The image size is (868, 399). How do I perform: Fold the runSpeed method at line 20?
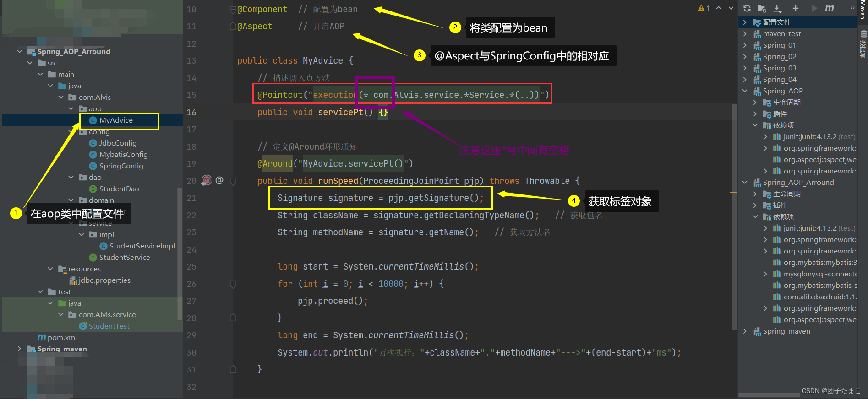[233, 181]
